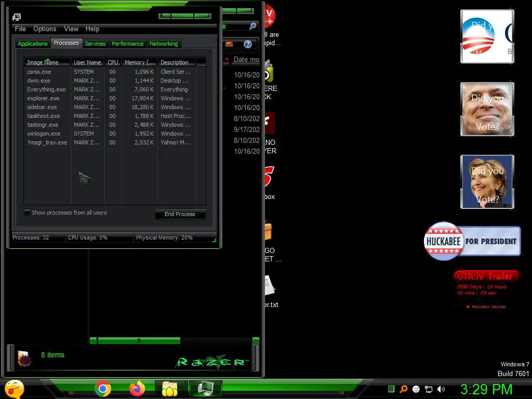Click the Explorer horizontal scrollbar left arrow
532x399 pixels.
(93, 340)
